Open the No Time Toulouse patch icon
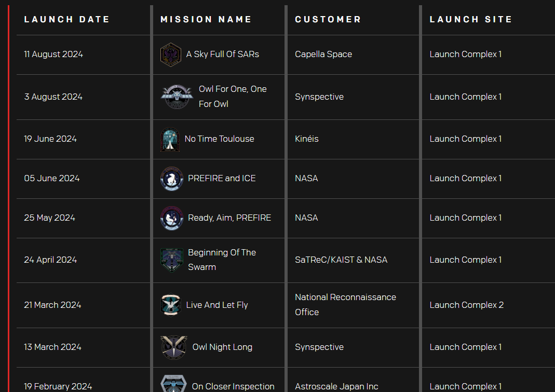 (170, 139)
